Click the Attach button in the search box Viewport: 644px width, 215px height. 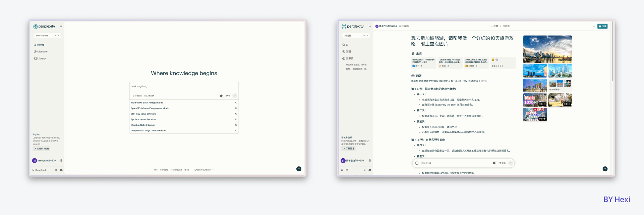[x=150, y=96]
